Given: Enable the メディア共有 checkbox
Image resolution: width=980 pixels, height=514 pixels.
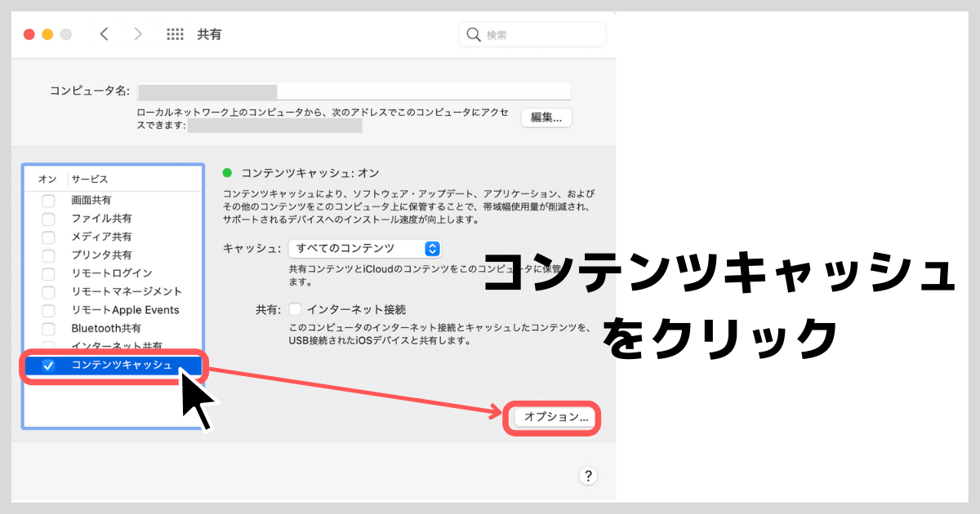Looking at the screenshot, I should click(x=49, y=237).
